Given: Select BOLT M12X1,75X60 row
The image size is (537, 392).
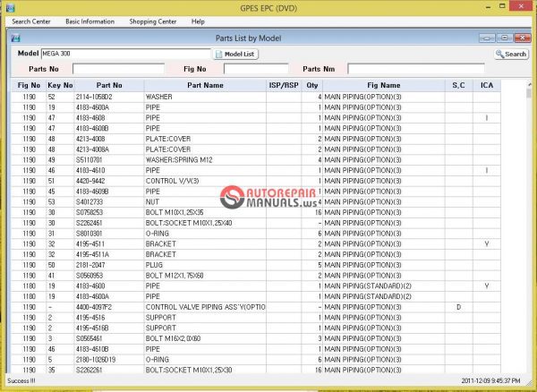Looking at the screenshot, I should click(x=256, y=276).
